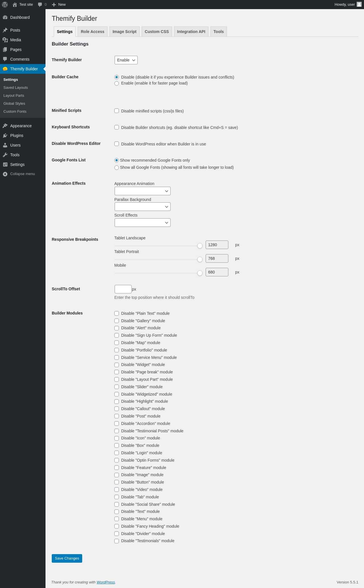Expand the Appearance Animation dropdown
Viewport: 364px width, 588px height.
[142, 191]
